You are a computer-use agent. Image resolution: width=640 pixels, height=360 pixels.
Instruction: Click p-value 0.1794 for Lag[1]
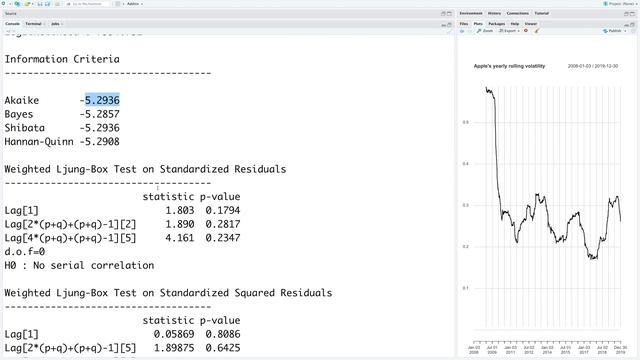[223, 210]
